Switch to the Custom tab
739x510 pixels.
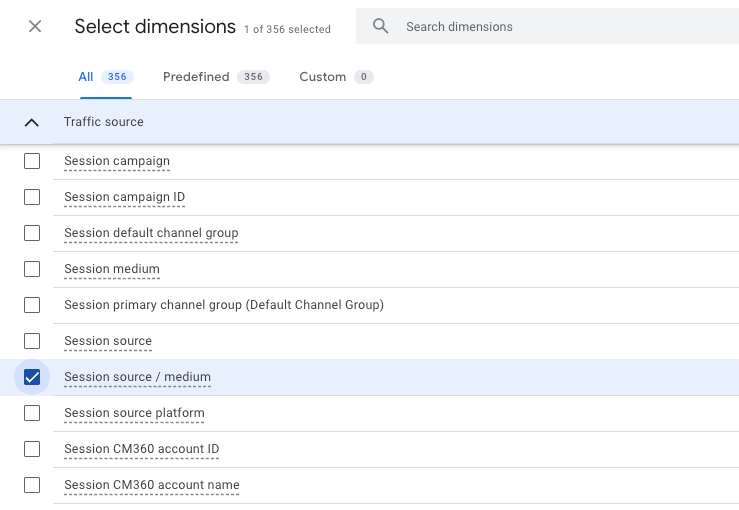335,77
